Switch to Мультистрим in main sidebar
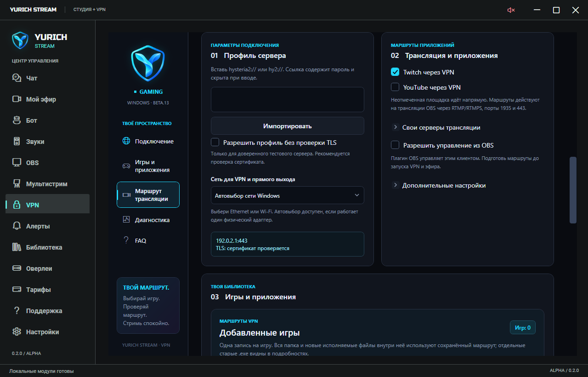This screenshot has width=588, height=377. tap(47, 184)
